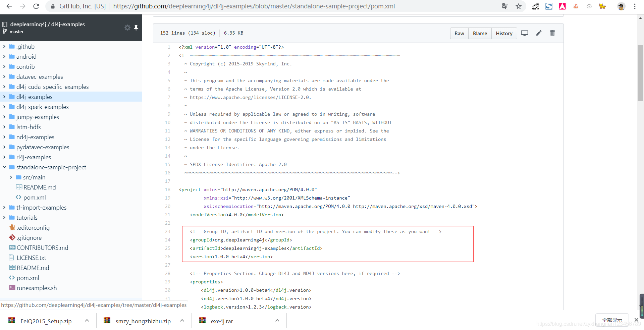The height and width of the screenshot is (330, 644).
Task: Click root pom.xml code icon
Action: [x=12, y=278]
